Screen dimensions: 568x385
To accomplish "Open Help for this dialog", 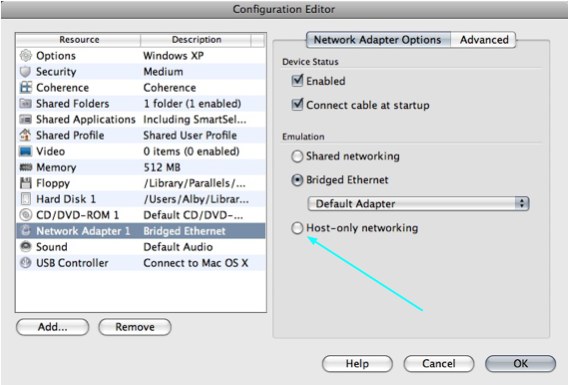I will click(357, 364).
